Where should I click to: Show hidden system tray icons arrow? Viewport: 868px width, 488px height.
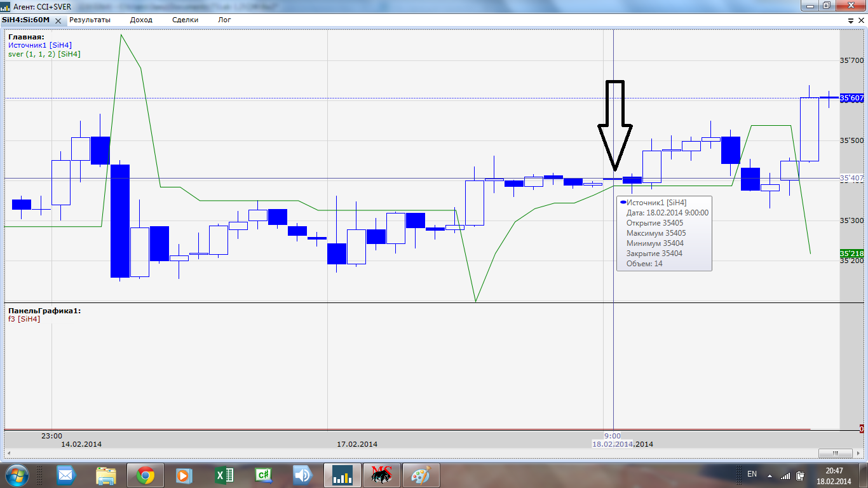770,475
